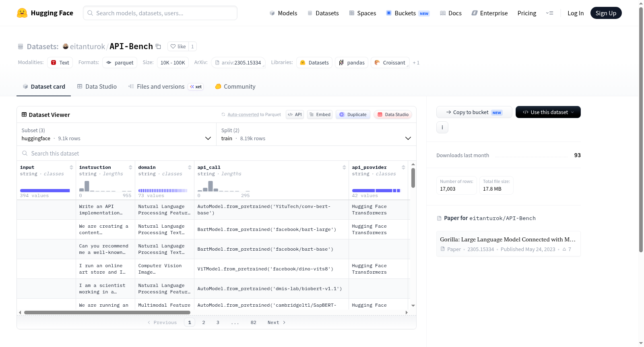This screenshot has width=644, height=347.
Task: Open the Pricing page
Action: click(x=527, y=13)
